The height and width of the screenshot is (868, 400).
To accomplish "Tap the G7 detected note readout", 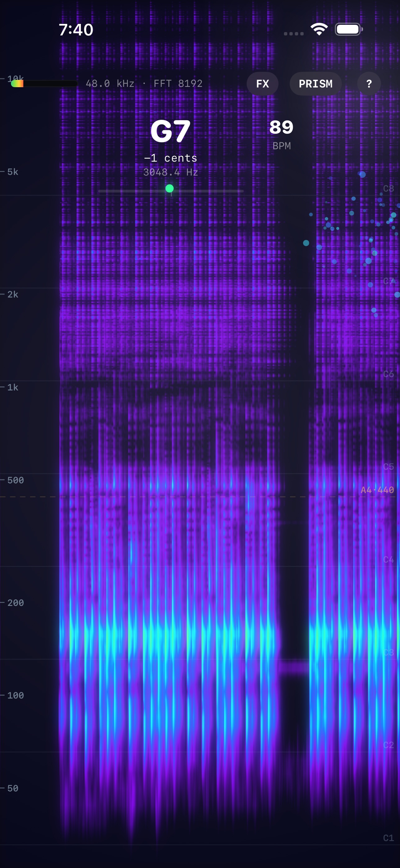I will [171, 131].
